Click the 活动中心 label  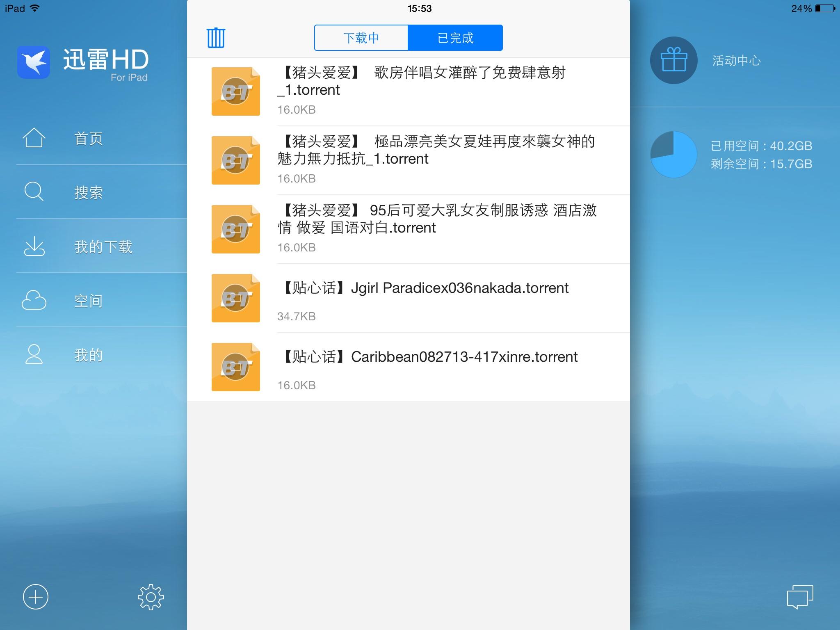(736, 61)
